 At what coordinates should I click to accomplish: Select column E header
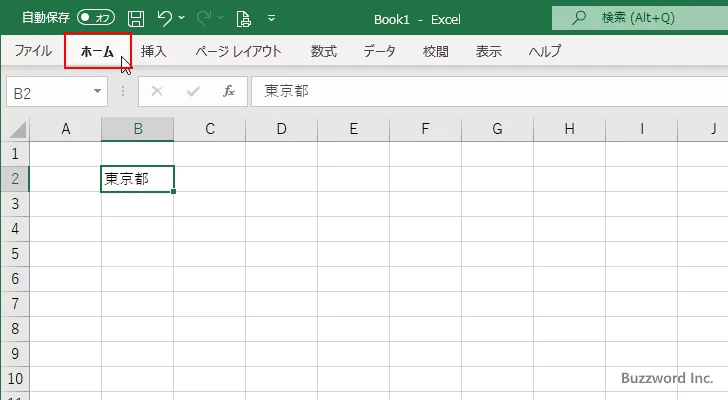(353, 129)
